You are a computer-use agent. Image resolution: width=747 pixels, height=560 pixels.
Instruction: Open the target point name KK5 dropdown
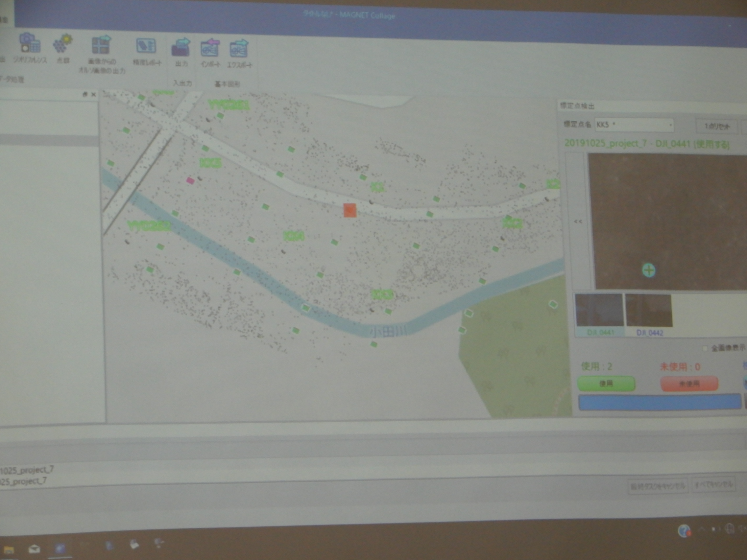coord(634,125)
